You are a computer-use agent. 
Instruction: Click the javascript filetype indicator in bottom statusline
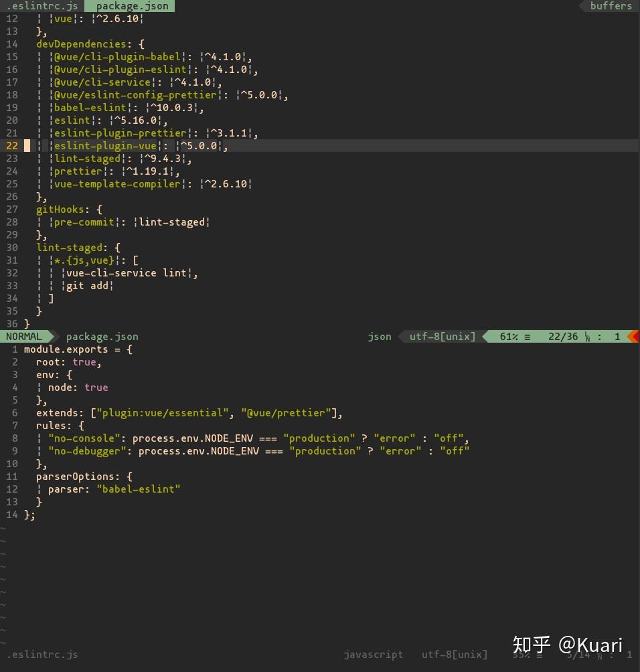(373, 655)
